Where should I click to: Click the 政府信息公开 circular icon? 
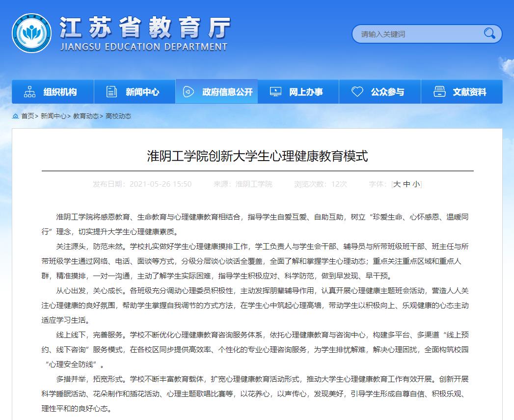click(x=188, y=91)
